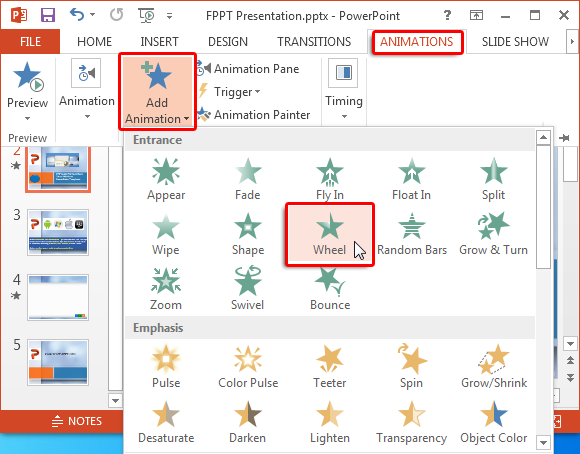Select the Object Color emphasis effect
The height and width of the screenshot is (454, 580).
click(x=493, y=422)
